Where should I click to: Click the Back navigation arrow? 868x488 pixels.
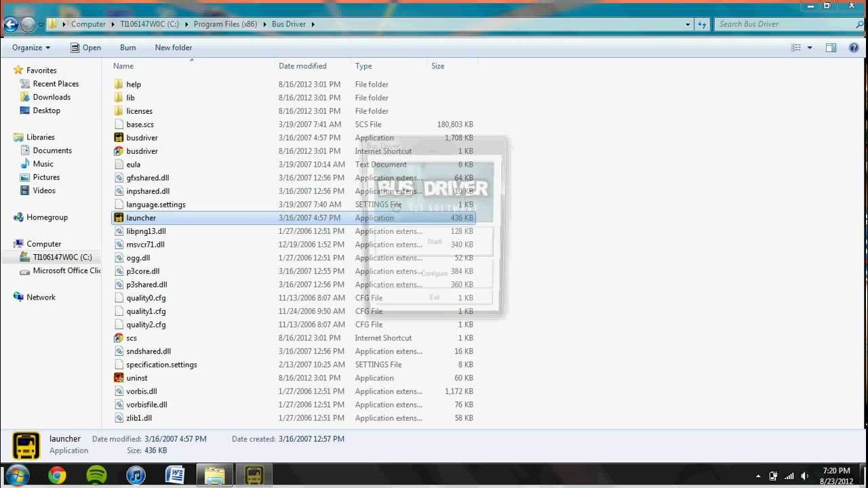pos(10,25)
